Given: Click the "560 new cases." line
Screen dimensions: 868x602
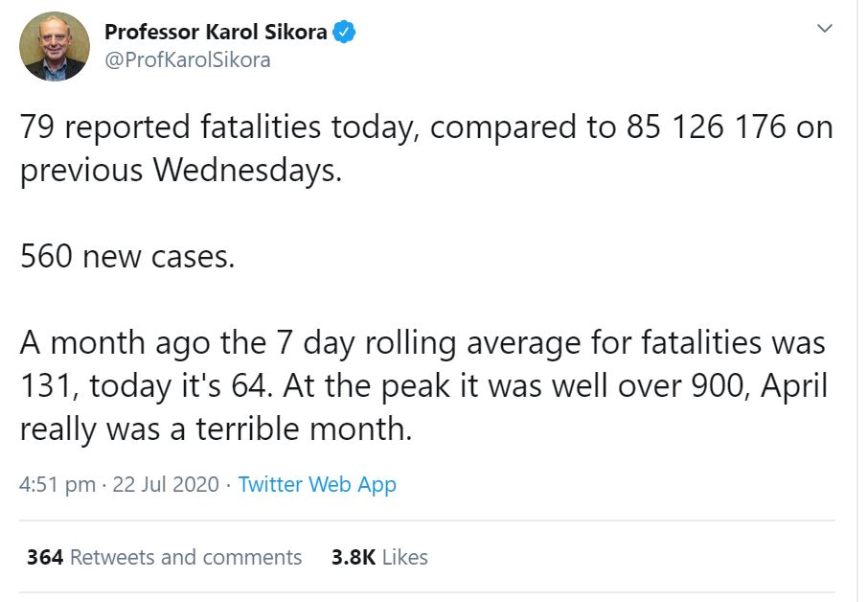Looking at the screenshot, I should pos(126,256).
